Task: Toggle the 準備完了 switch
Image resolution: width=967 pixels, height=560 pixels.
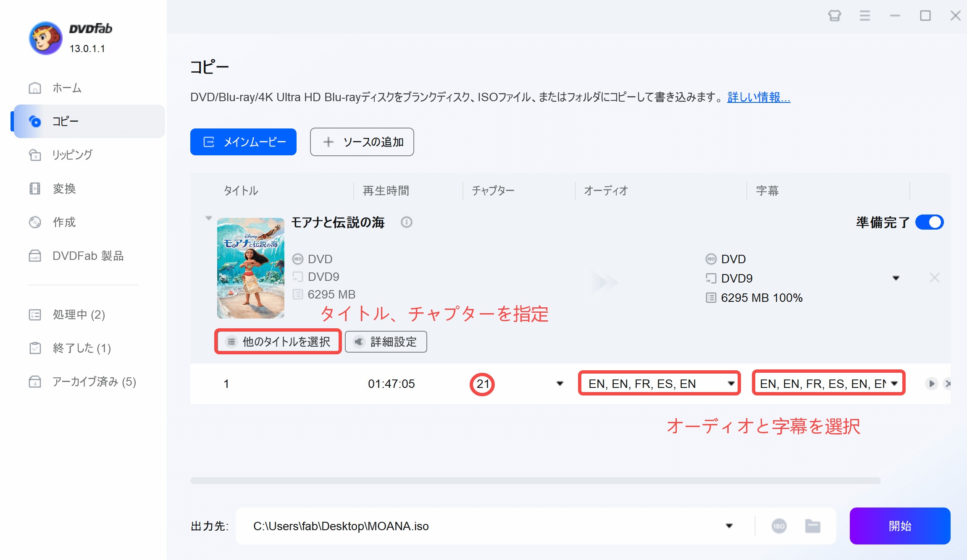Action: pos(929,222)
